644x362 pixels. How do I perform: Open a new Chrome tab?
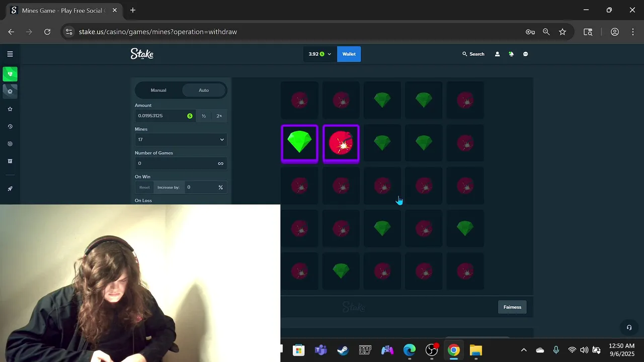133,10
